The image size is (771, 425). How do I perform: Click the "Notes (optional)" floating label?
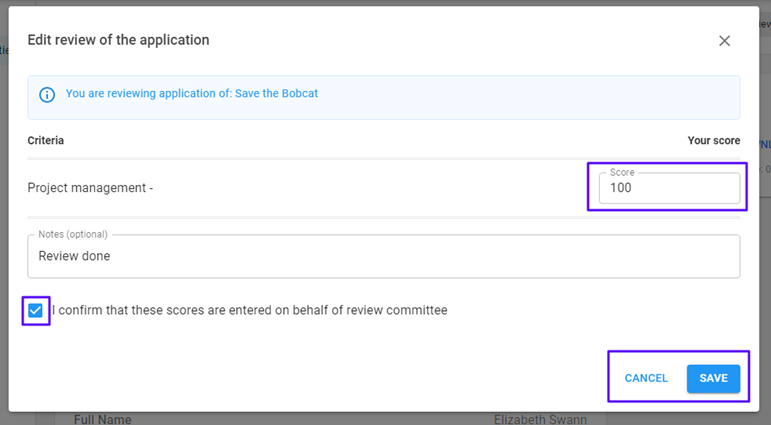click(x=73, y=234)
